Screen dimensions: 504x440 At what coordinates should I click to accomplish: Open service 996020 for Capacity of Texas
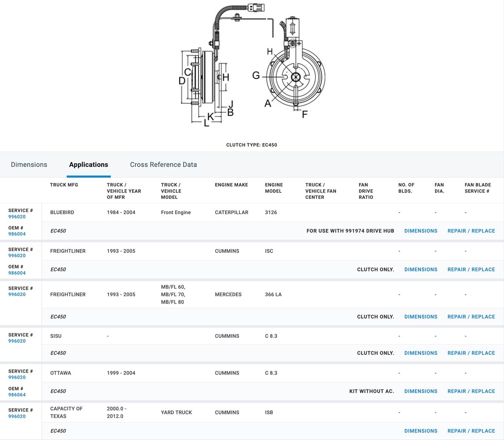[x=17, y=417]
